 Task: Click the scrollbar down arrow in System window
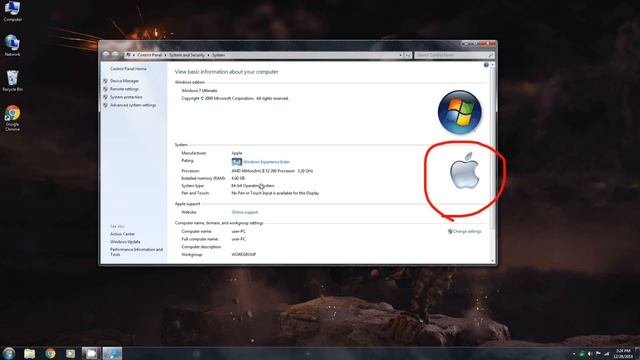[x=493, y=261]
